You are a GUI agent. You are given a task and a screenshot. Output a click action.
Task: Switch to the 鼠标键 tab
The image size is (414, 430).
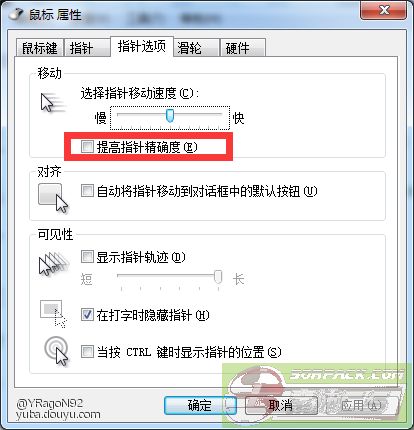40,48
